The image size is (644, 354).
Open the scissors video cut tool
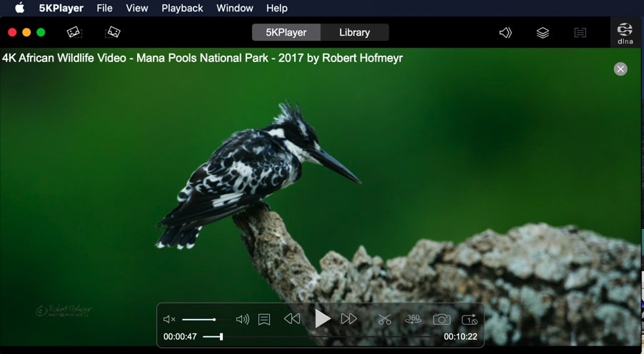pos(385,319)
